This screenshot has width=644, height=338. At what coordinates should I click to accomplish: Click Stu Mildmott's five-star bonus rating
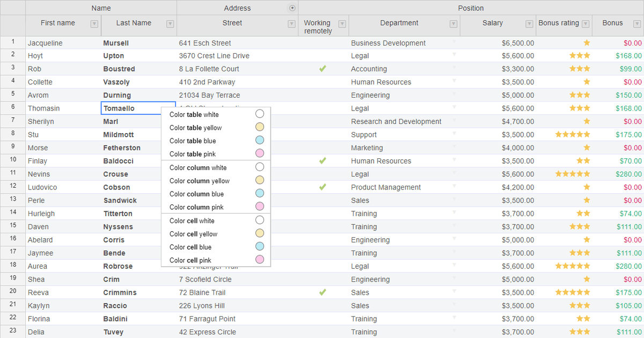tap(572, 135)
